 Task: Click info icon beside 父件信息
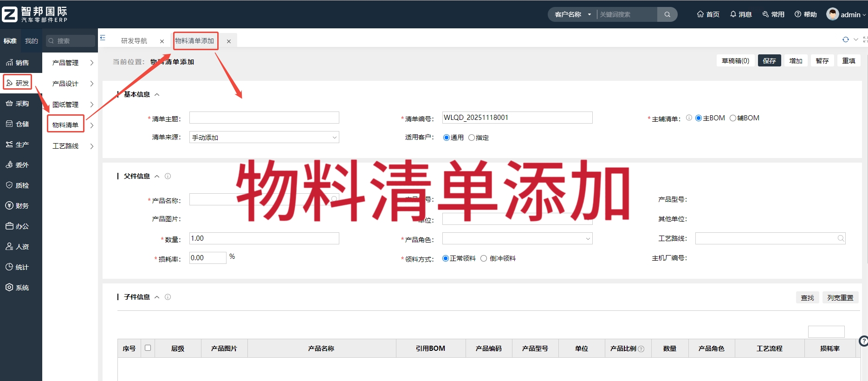[168, 176]
